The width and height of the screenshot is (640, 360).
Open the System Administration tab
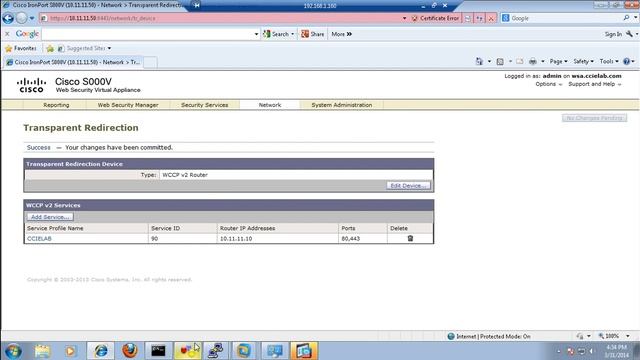click(342, 105)
